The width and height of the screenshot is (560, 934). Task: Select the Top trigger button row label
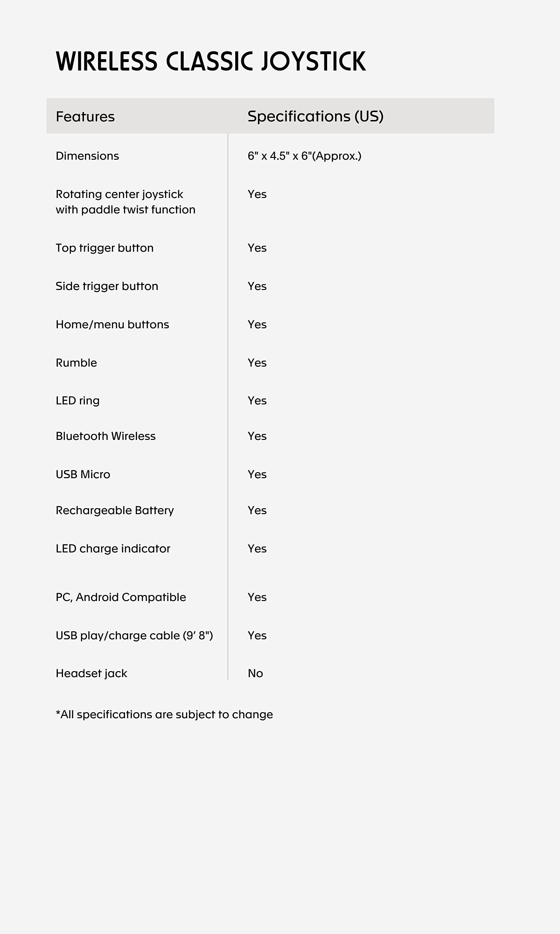(x=105, y=248)
